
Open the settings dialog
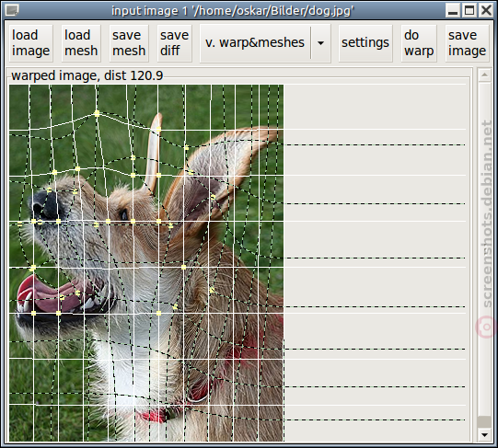[x=365, y=43]
